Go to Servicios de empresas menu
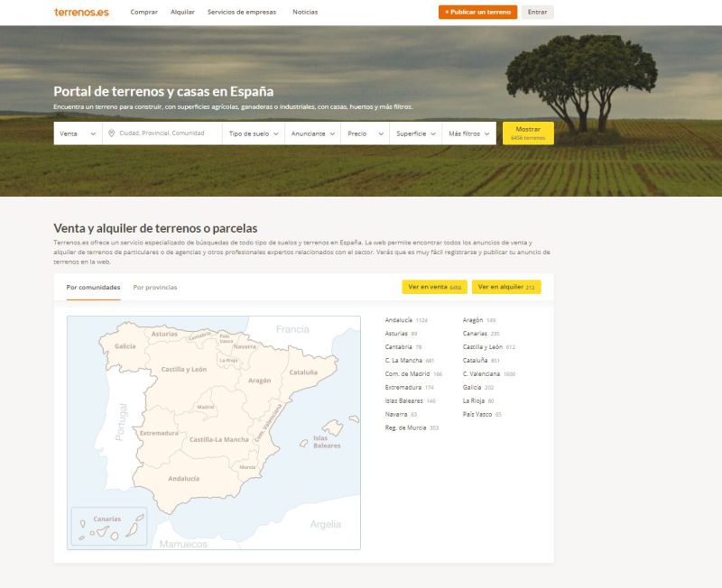The image size is (722, 588). coord(242,12)
